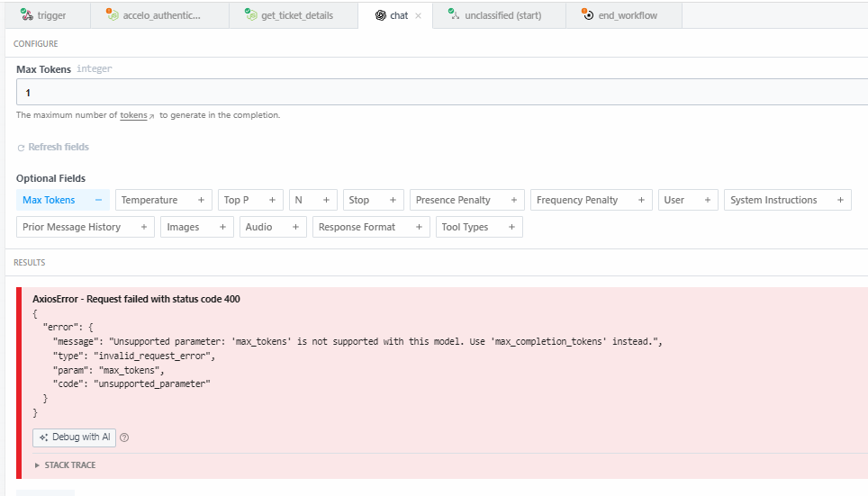Add the Stop optional field
868x496 pixels.
[373, 200]
